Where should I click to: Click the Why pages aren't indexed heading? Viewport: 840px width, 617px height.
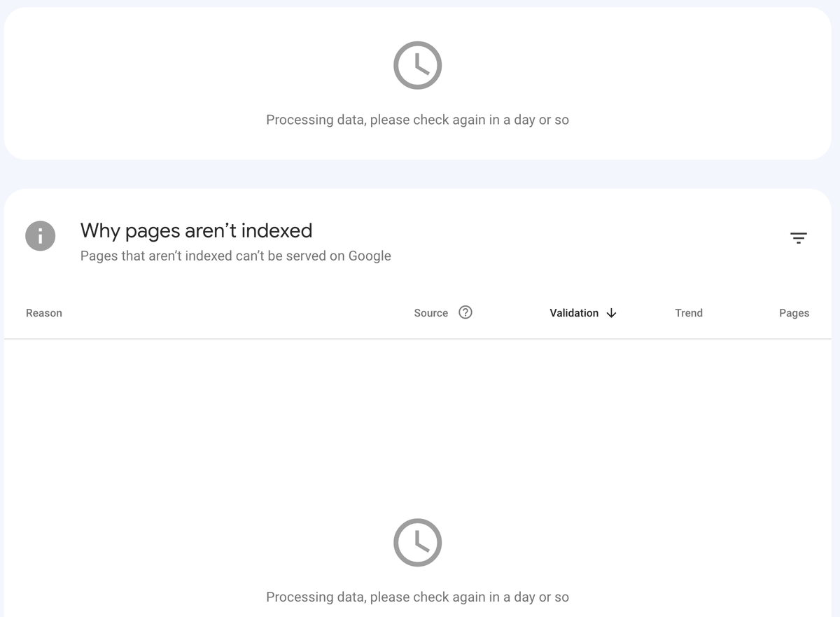[x=197, y=230]
